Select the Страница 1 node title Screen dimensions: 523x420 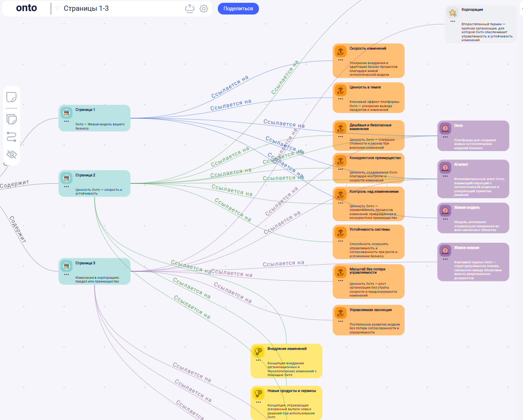pos(85,109)
